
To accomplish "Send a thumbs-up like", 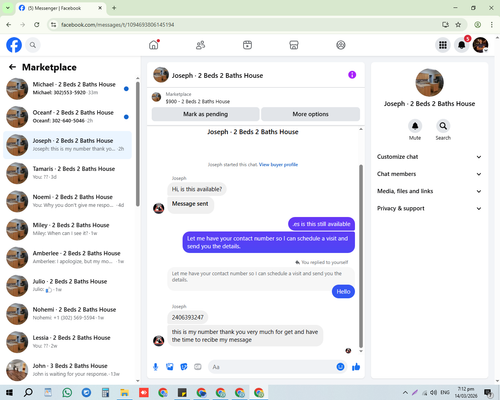I will pos(356,367).
